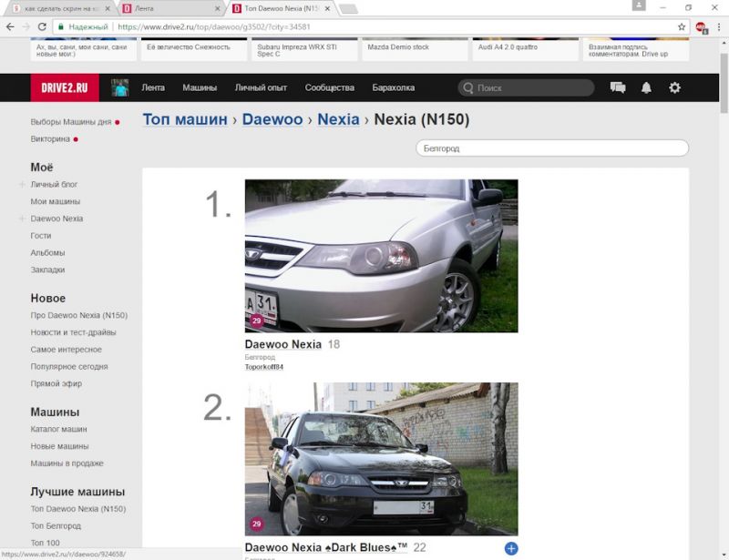Image resolution: width=729 pixels, height=560 pixels.
Task: Switch to the Лента browser tab
Action: [x=171, y=8]
